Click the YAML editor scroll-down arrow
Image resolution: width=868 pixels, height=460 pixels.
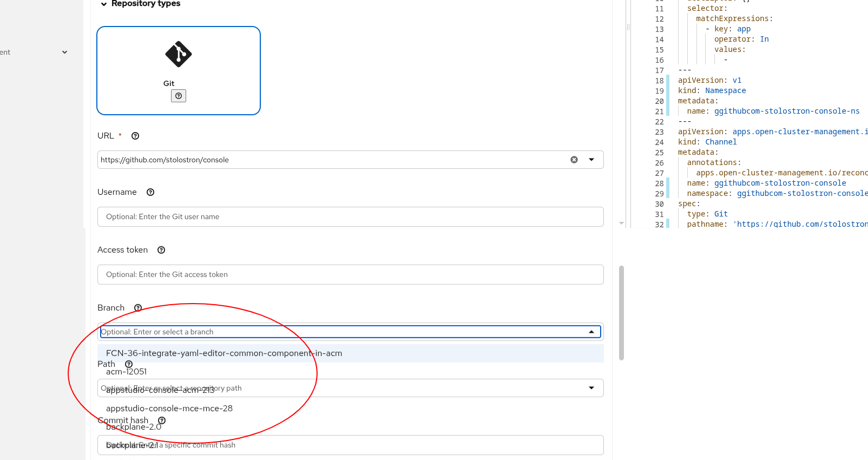coord(622,223)
